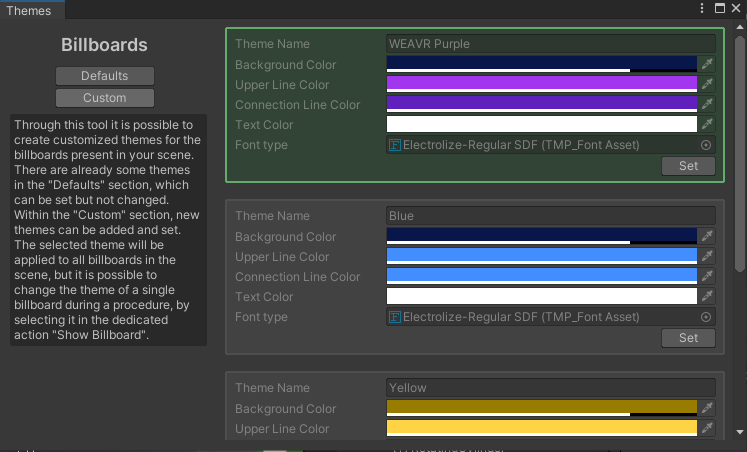Show the Defaults billboard themes
Screen dimensions: 747x452
pyautogui.click(x=105, y=76)
